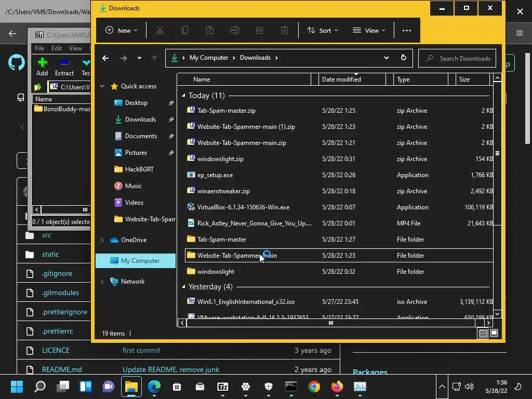
Task: Expand the OneDrive tree node
Action: (102, 240)
